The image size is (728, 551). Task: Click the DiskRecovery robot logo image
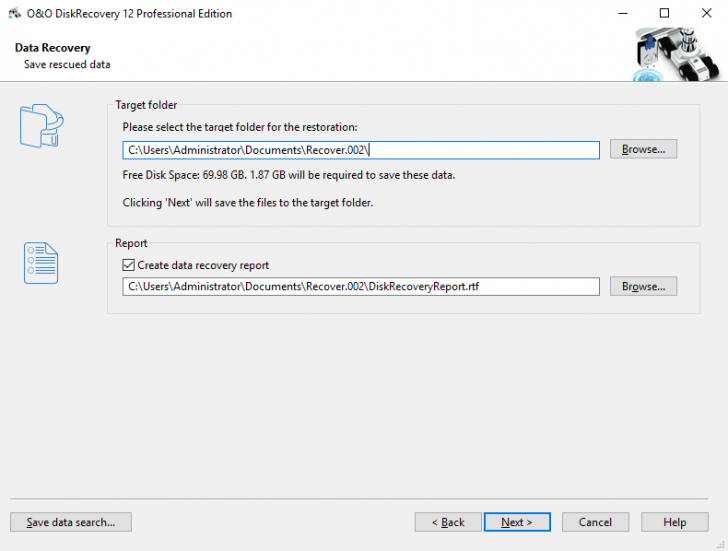click(676, 53)
